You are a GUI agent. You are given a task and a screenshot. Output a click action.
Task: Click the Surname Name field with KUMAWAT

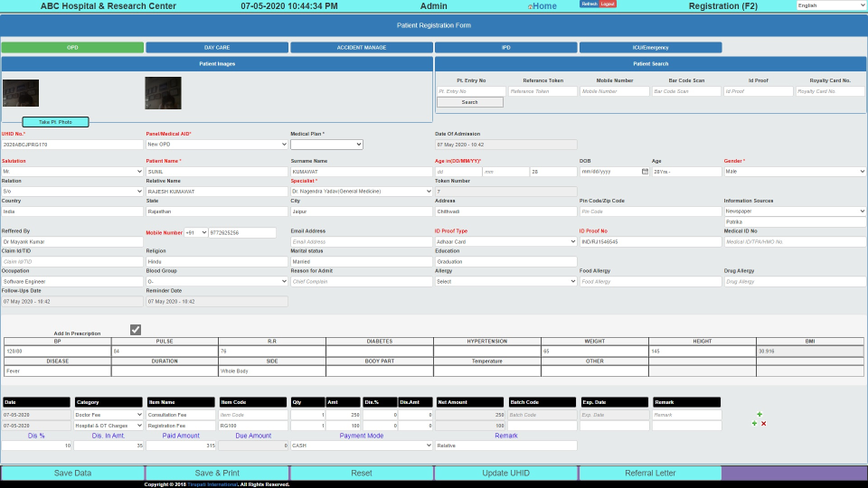click(x=362, y=172)
